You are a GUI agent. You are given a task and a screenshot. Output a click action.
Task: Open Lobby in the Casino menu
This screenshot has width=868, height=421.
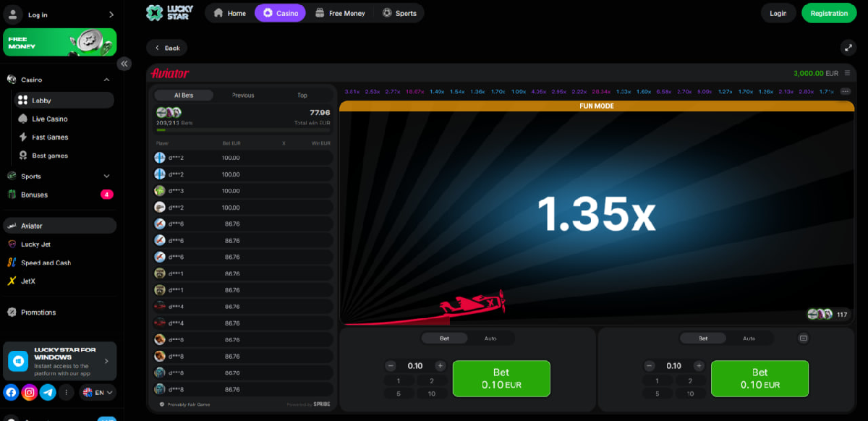pyautogui.click(x=64, y=101)
